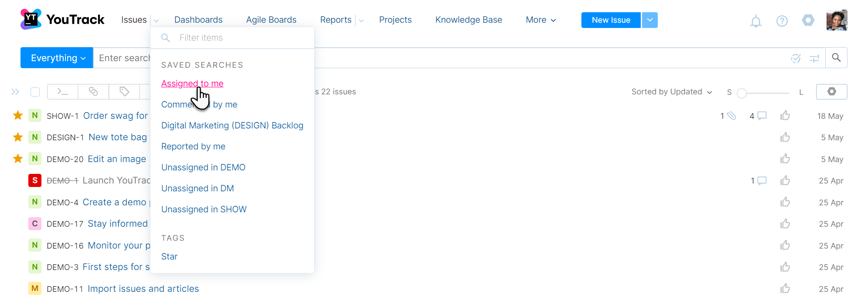Click the magnifier search button
The width and height of the screenshot is (868, 301).
click(x=836, y=58)
